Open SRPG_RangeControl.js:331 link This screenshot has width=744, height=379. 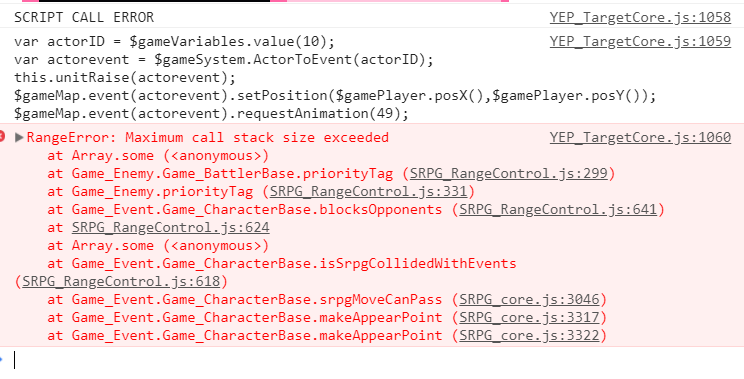coord(369,192)
